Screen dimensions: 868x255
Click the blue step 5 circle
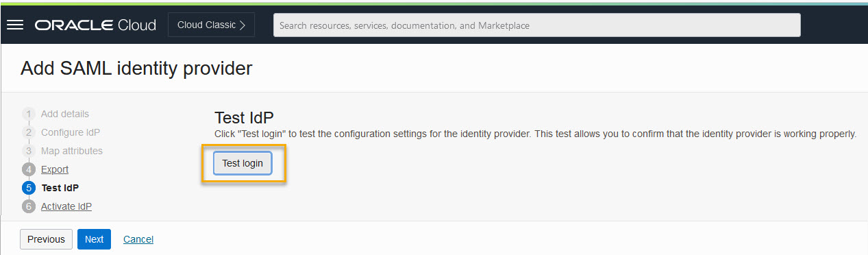pyautogui.click(x=29, y=188)
